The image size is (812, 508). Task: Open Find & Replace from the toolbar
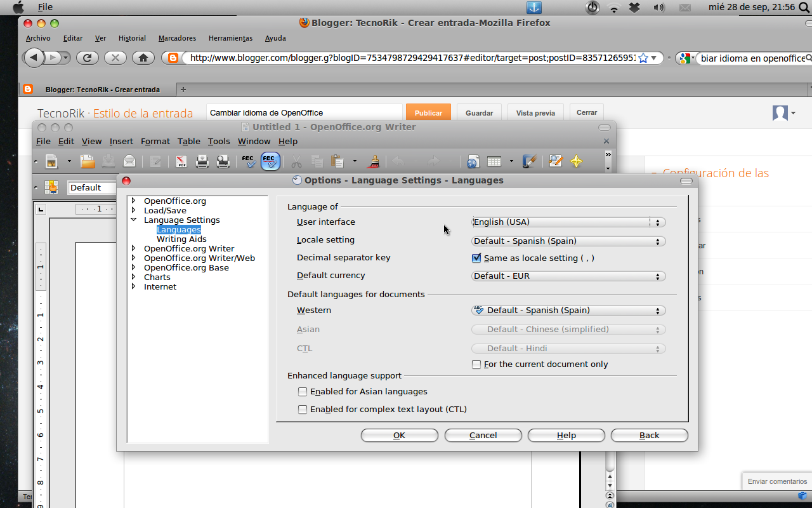[x=555, y=161]
